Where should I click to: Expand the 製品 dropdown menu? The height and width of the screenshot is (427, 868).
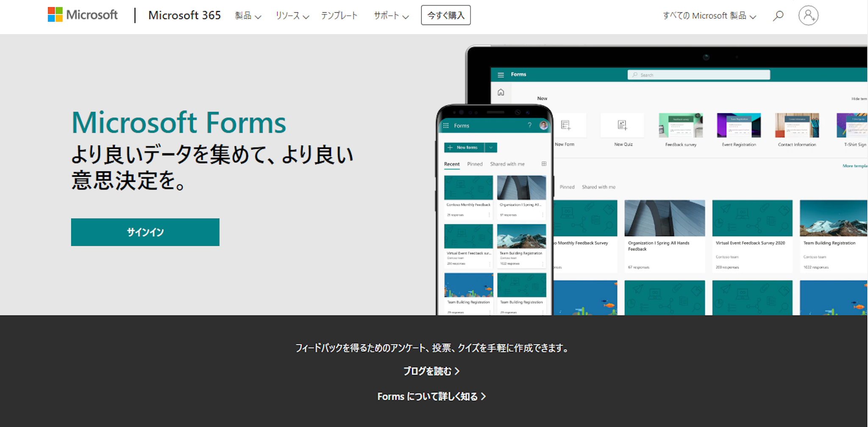(248, 16)
